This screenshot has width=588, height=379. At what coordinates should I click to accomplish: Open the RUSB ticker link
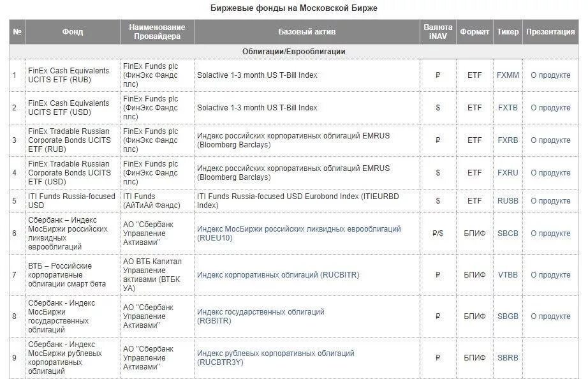[x=508, y=201]
